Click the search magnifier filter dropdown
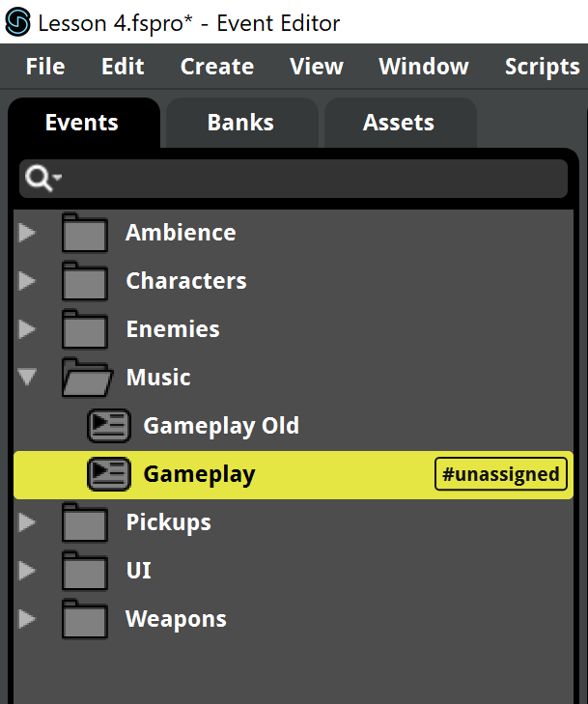 [x=43, y=179]
